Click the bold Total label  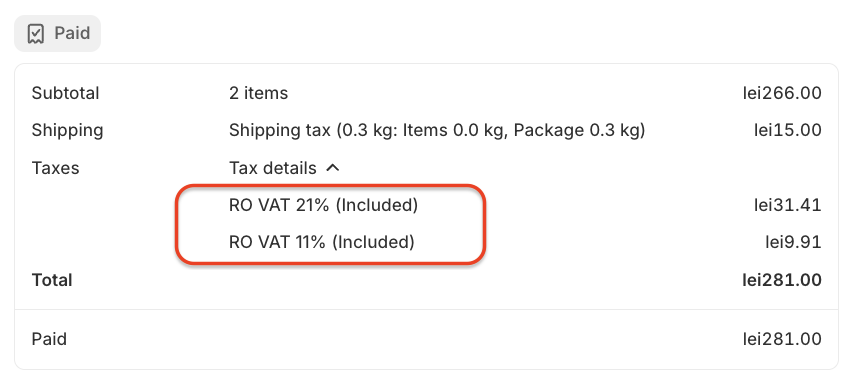tap(52, 280)
